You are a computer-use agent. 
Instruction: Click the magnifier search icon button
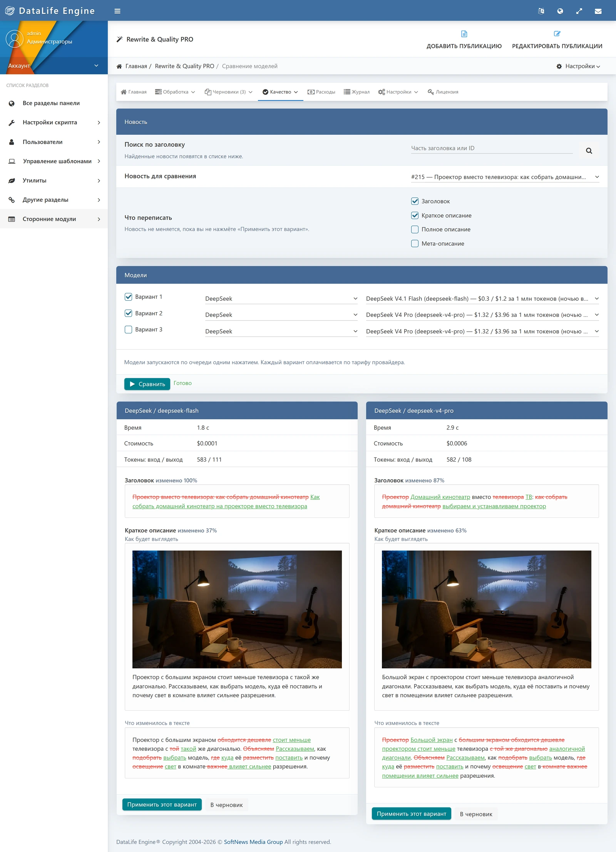click(x=589, y=151)
